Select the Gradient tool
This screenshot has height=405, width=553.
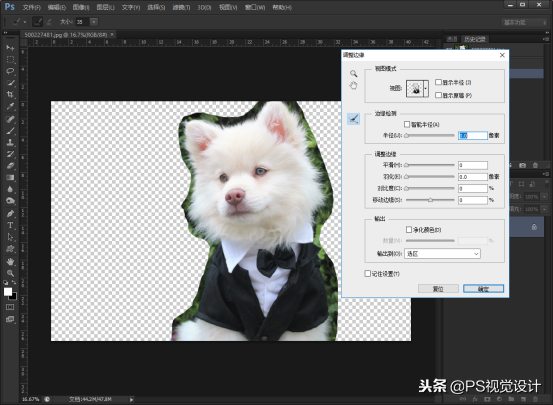click(x=10, y=177)
